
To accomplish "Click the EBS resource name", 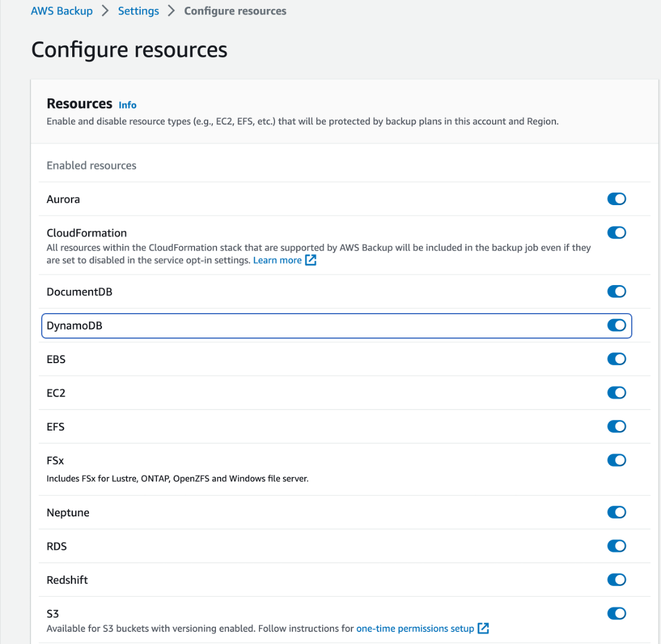I will click(56, 360).
